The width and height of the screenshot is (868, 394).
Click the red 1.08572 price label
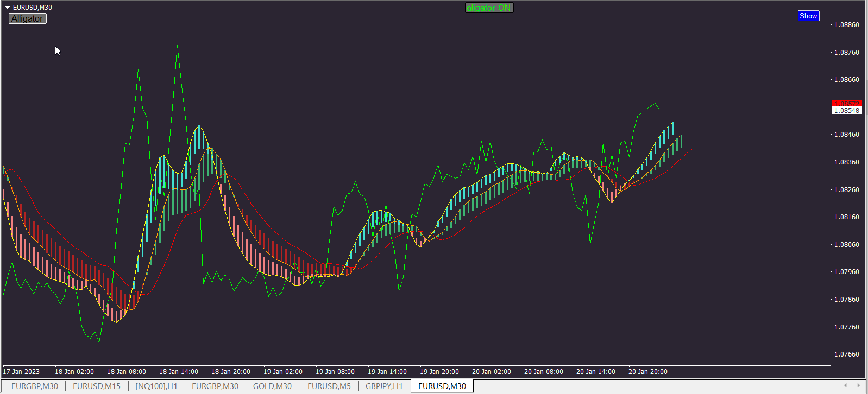[847, 103]
